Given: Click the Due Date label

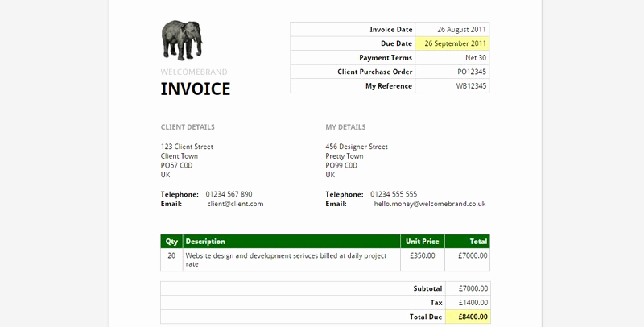Looking at the screenshot, I should click(396, 43).
